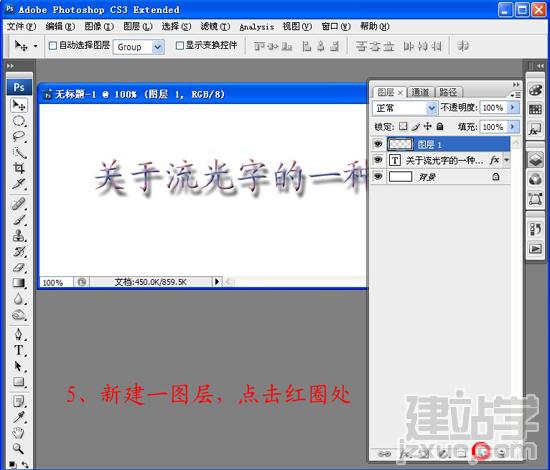The image size is (550, 470).
Task: Open the 正常 blend mode dropdown
Action: point(432,108)
